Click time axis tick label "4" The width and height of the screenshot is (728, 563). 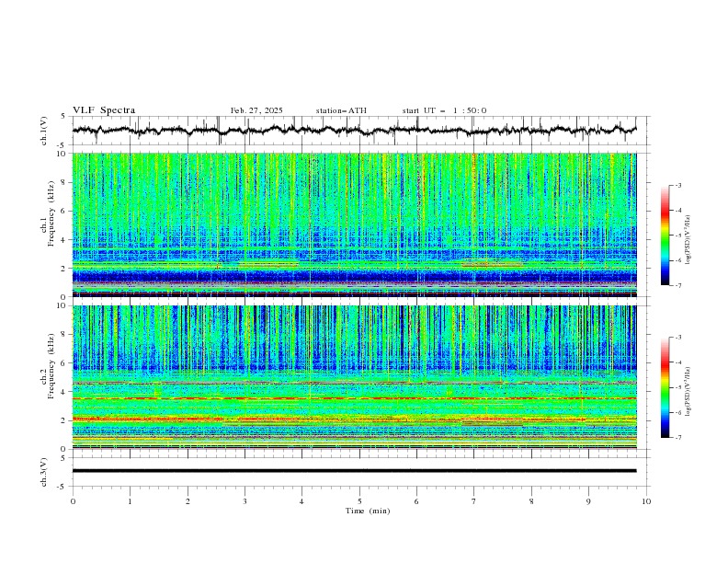click(x=301, y=501)
